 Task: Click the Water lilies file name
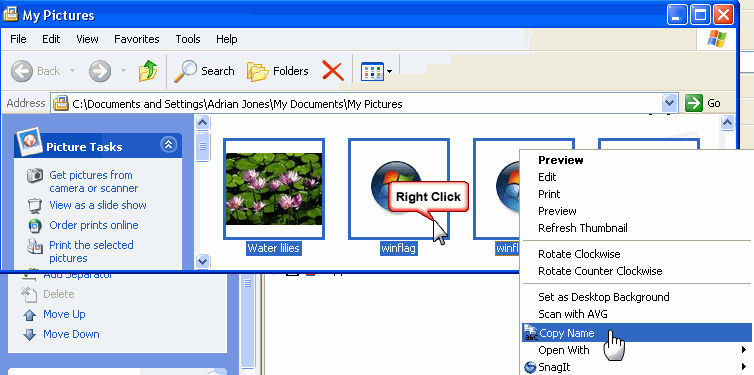[x=274, y=248]
